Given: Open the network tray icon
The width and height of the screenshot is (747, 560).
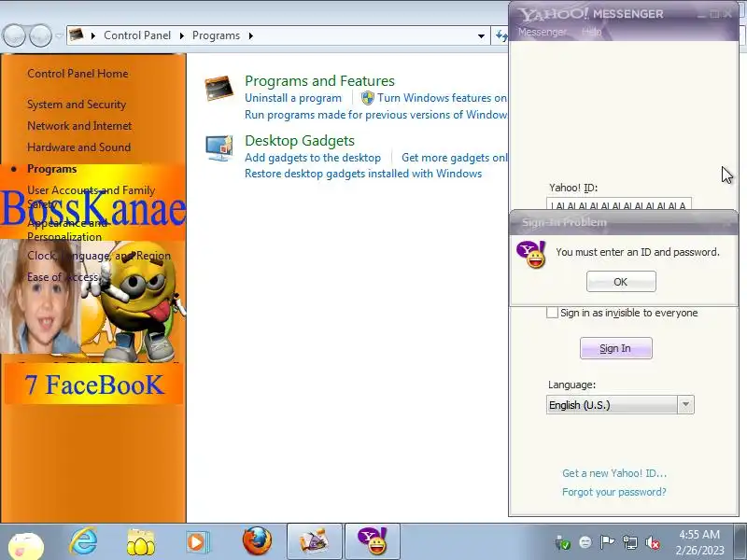Looking at the screenshot, I should [629, 542].
